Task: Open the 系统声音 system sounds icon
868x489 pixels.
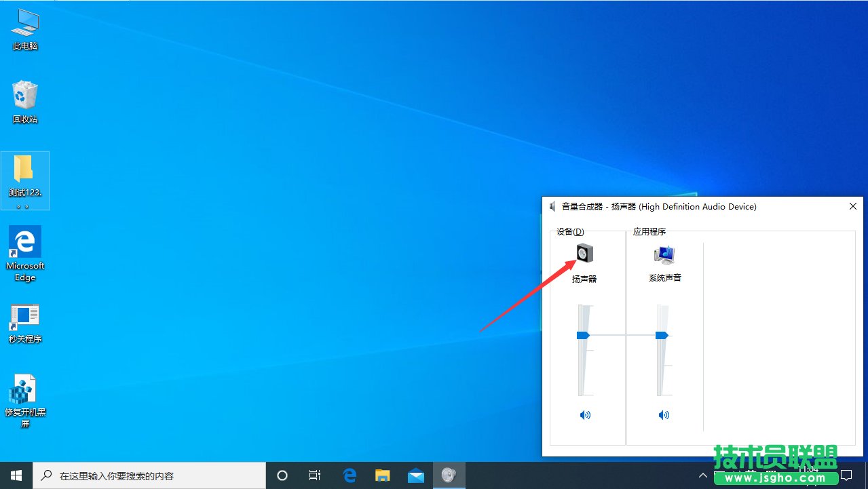Action: tap(663, 254)
